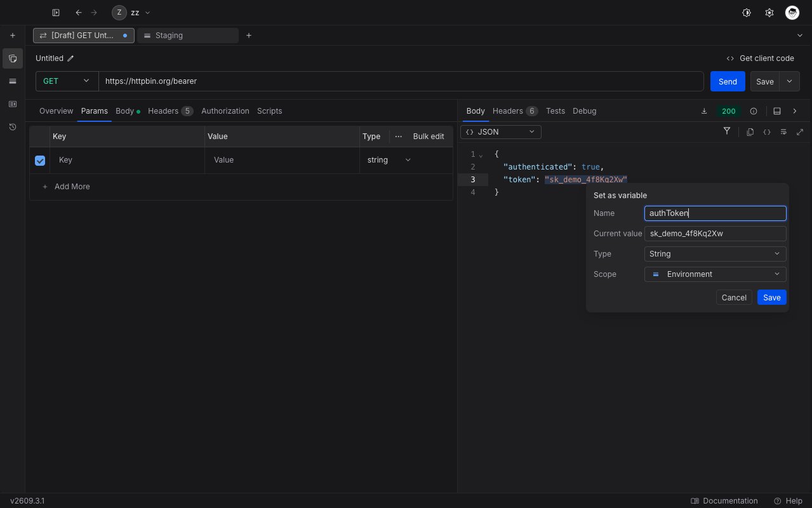Switch theme with the dark mode icon
The image size is (812, 508).
pos(747,13)
